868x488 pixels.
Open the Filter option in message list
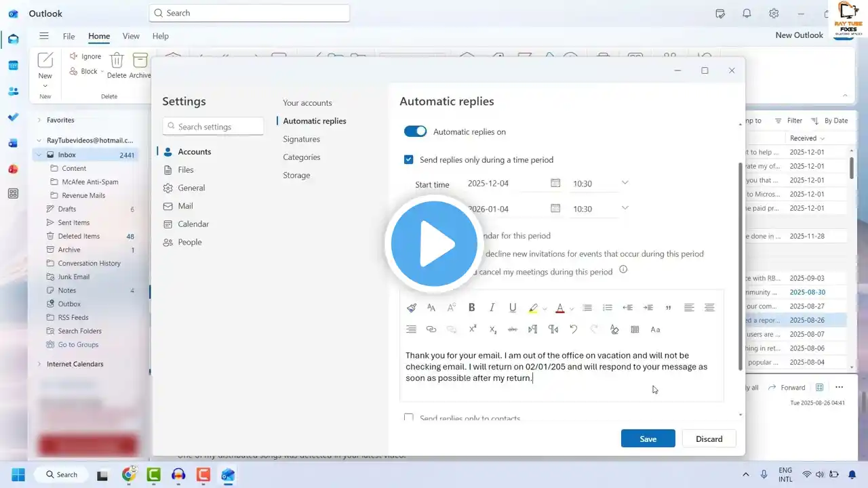[x=789, y=121]
